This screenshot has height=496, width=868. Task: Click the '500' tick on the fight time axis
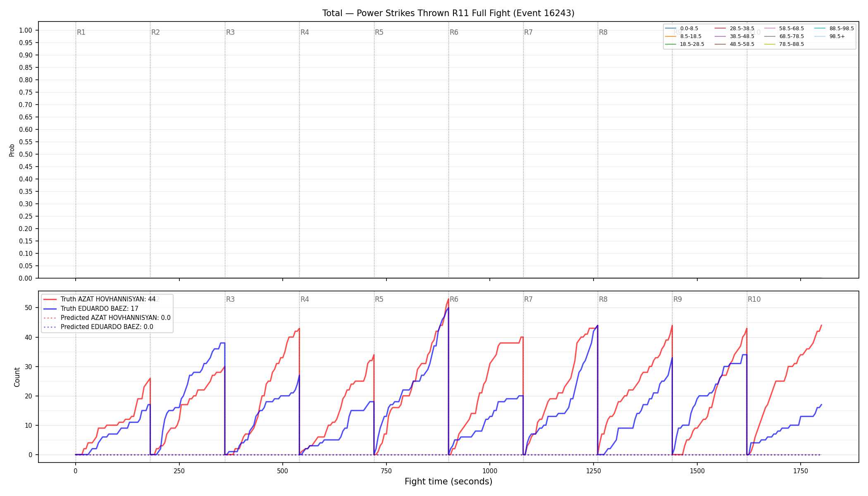click(x=283, y=471)
